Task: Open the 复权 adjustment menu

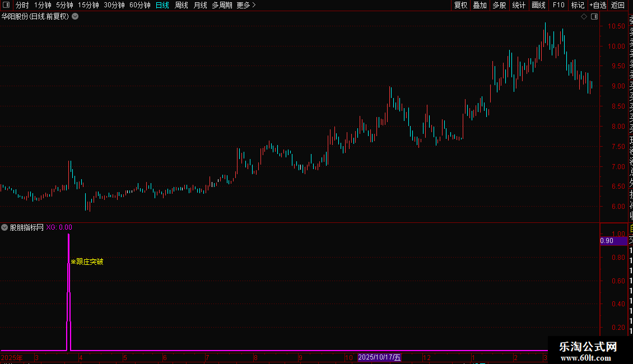Action: [460, 5]
